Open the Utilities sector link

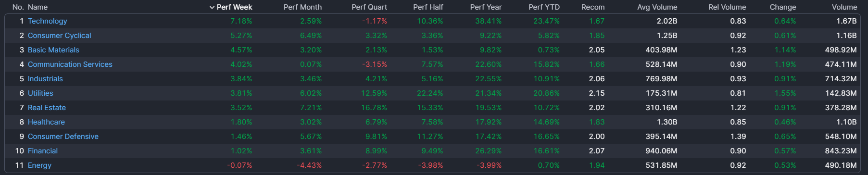(x=40, y=93)
